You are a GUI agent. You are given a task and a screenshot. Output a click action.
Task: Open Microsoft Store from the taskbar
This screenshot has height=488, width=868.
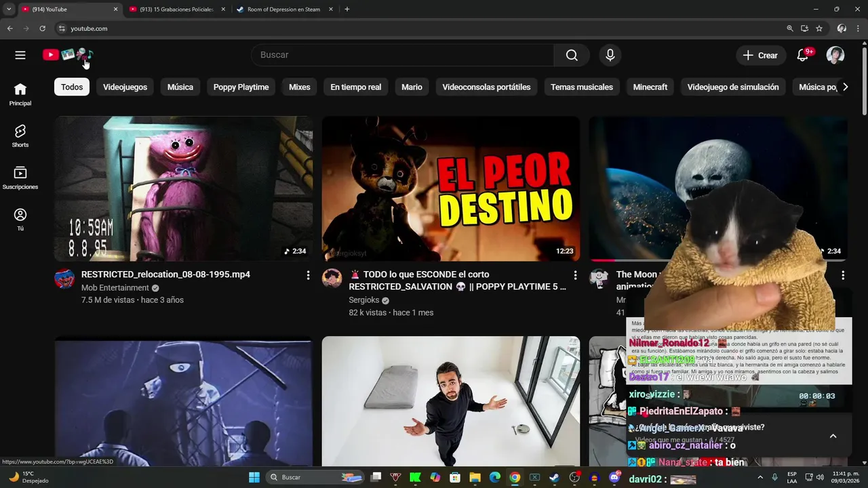455,477
